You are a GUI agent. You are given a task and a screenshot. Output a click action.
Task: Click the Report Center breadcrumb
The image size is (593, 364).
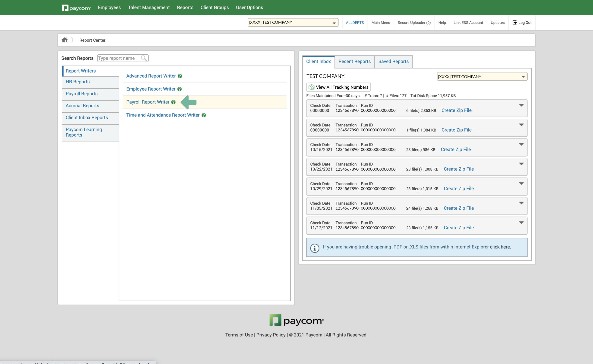point(92,40)
